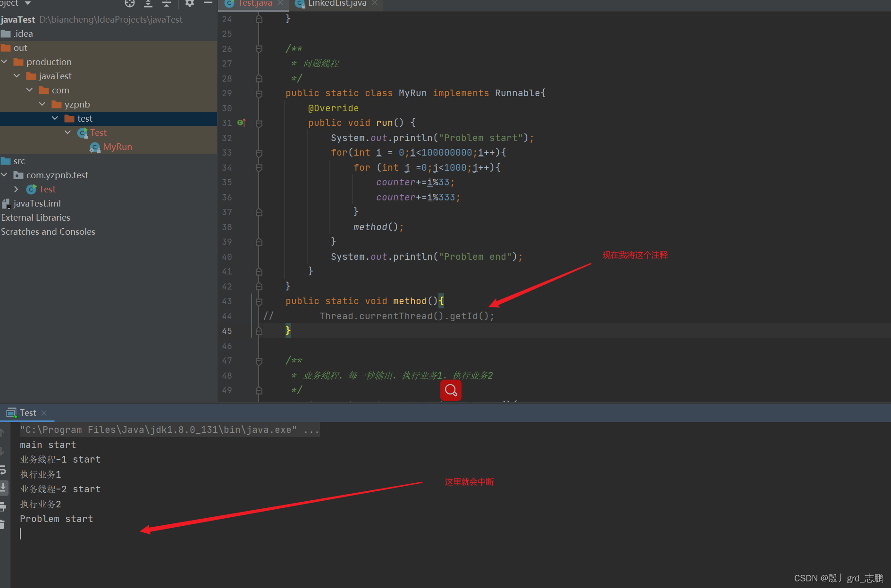Viewport: 891px width, 588px height.
Task: Click the Run tab's Test configuration icon
Action: [11, 413]
